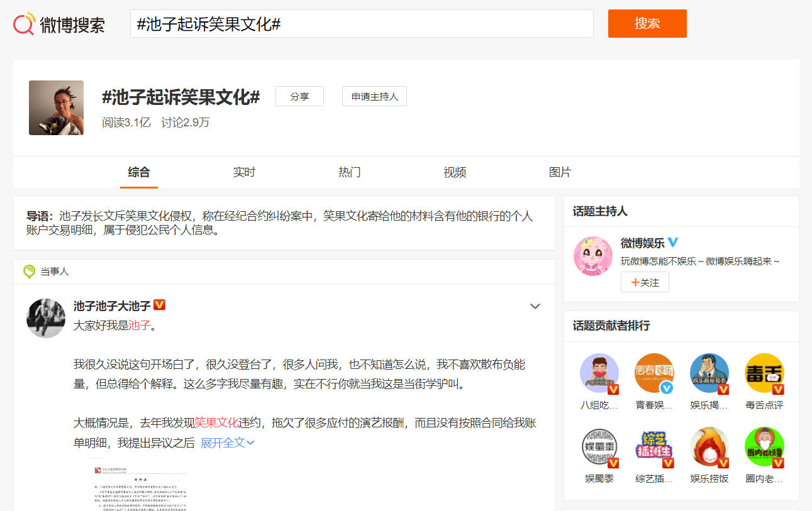The image size is (812, 511).
Task: Click the red 笑果文化 link in post
Action: point(216,423)
